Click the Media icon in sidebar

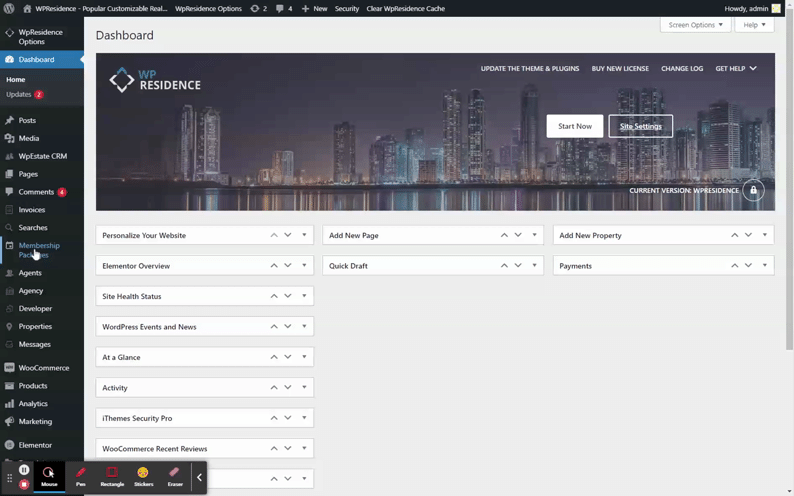9,138
